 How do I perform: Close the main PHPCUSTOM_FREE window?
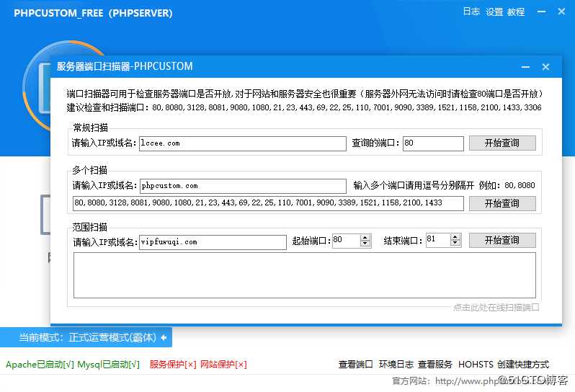point(561,12)
